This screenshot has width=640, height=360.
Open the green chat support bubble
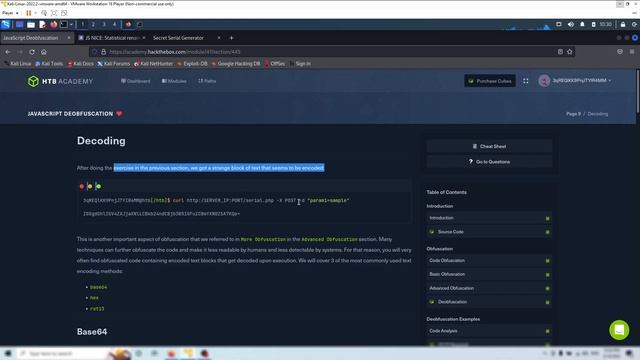point(619,330)
